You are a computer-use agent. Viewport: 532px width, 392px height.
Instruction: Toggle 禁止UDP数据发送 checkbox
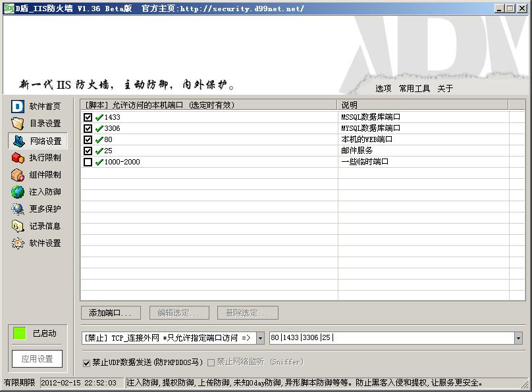point(86,363)
